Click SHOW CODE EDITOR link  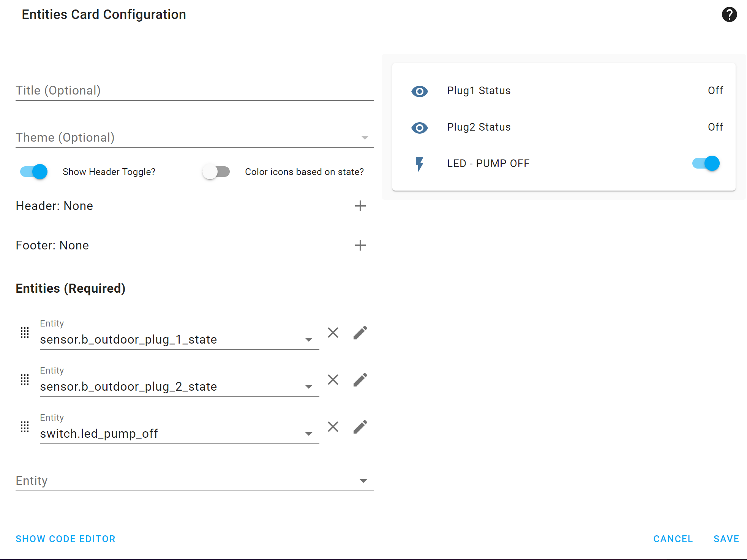click(65, 539)
